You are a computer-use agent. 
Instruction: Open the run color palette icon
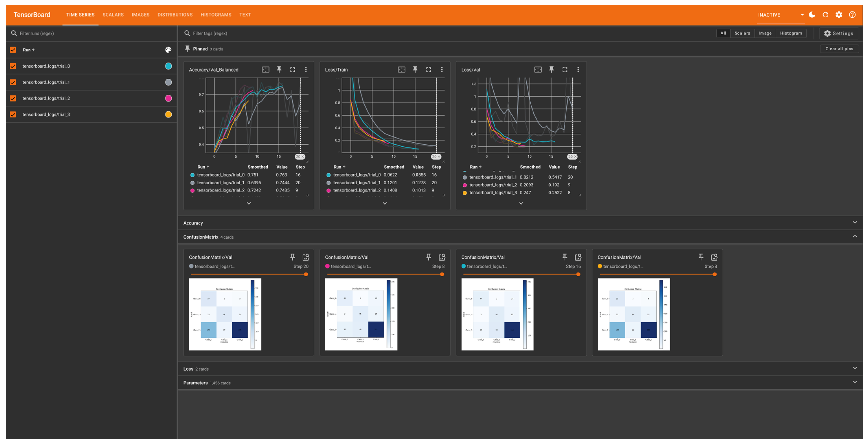point(168,50)
